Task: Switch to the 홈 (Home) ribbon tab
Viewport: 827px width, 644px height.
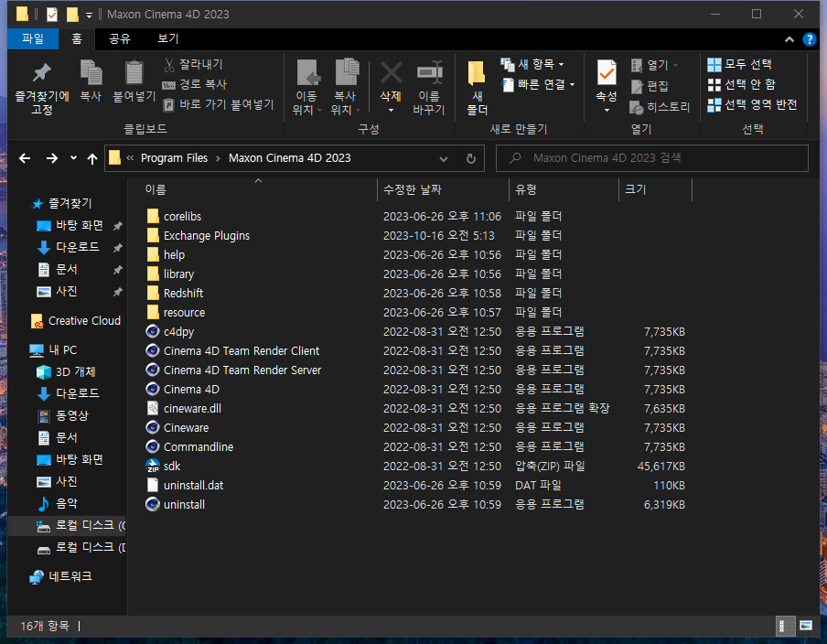Action: click(x=77, y=38)
